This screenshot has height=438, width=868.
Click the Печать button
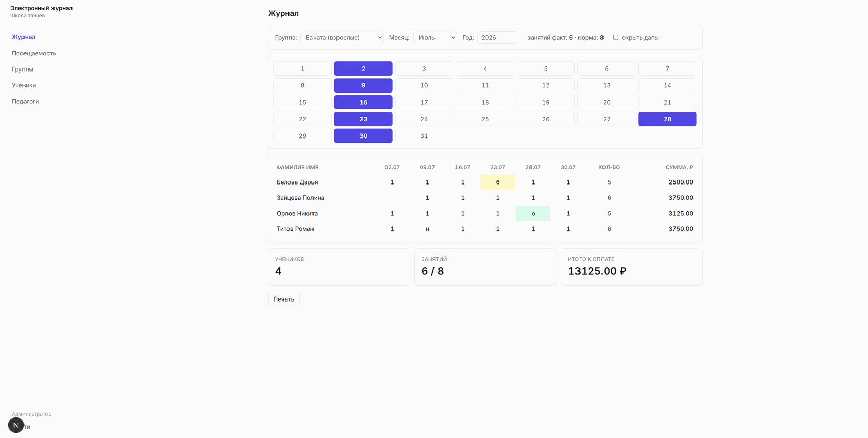point(283,299)
